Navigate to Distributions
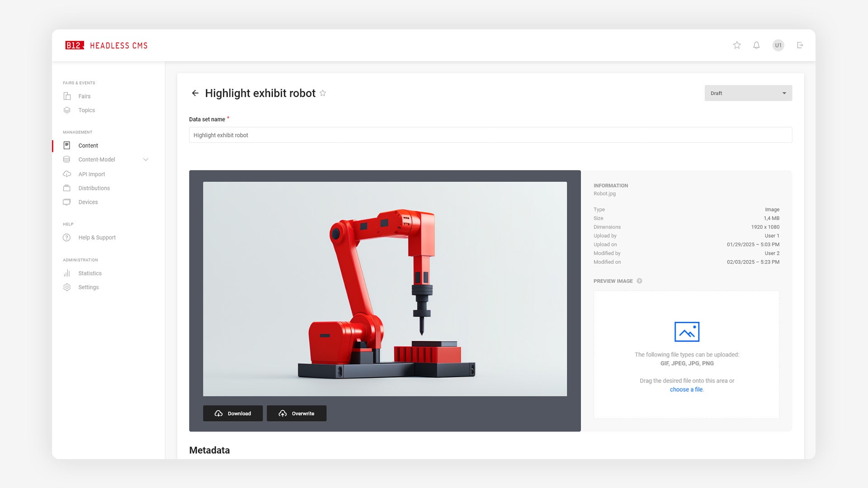 pos(94,188)
